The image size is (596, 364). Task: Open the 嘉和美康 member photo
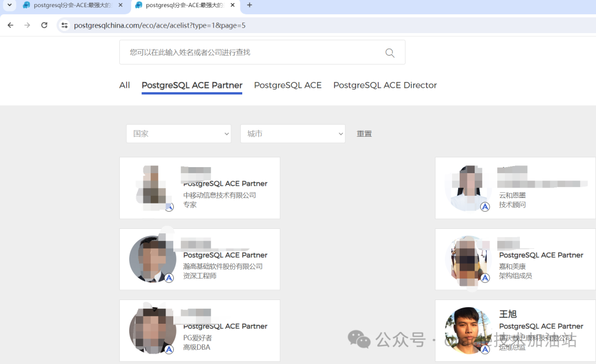(x=469, y=260)
